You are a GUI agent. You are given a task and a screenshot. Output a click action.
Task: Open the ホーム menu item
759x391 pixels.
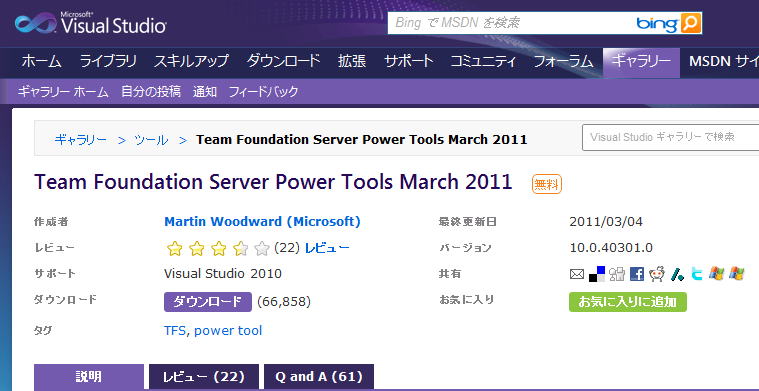[42, 61]
